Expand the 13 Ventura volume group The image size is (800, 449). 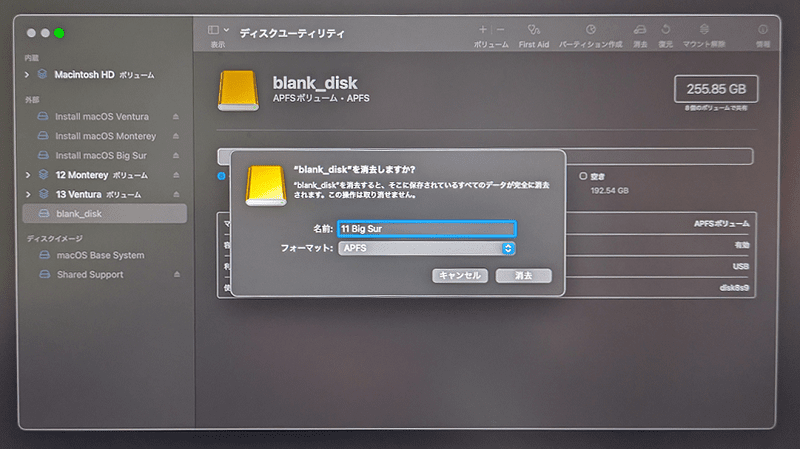28,194
